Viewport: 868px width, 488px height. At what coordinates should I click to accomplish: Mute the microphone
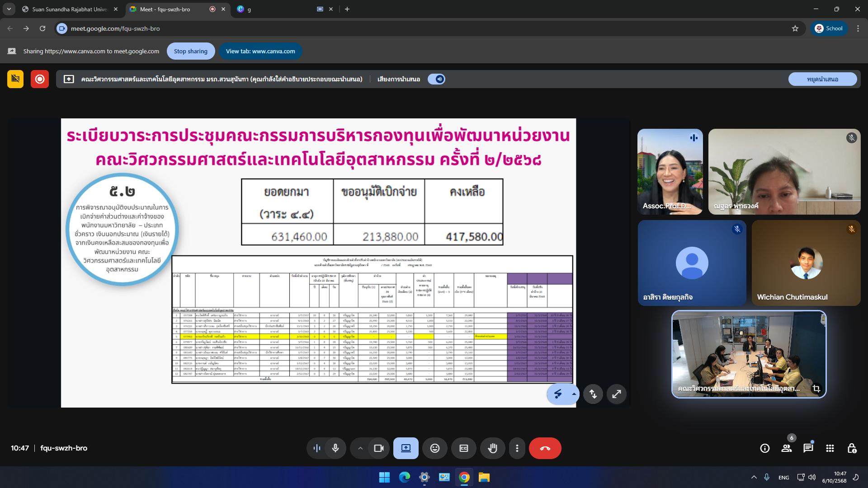335,448
